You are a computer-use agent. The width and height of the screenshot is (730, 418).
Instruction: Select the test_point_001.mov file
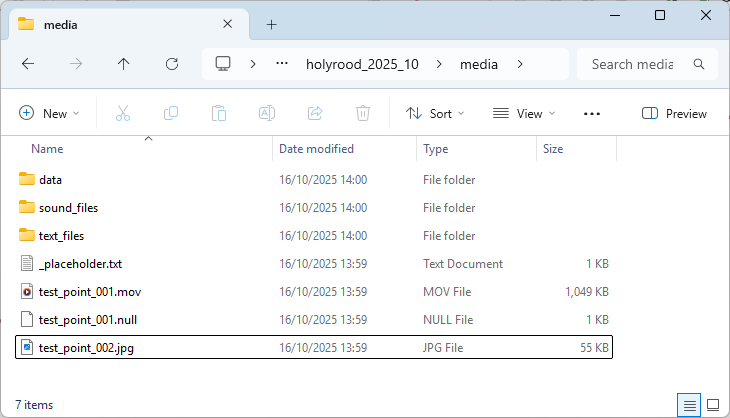tap(314, 292)
